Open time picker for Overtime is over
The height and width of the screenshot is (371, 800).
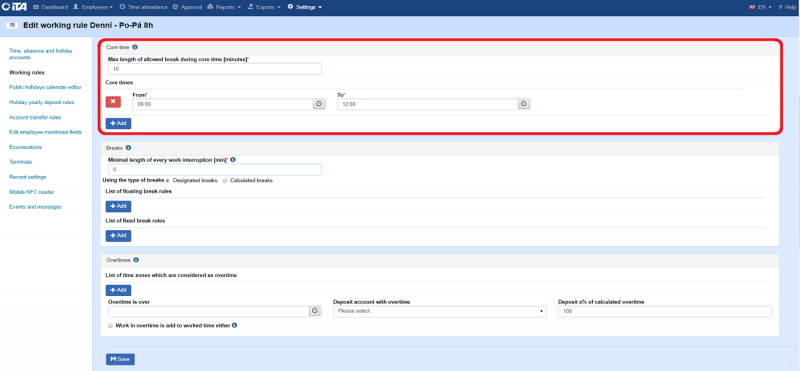pos(315,311)
